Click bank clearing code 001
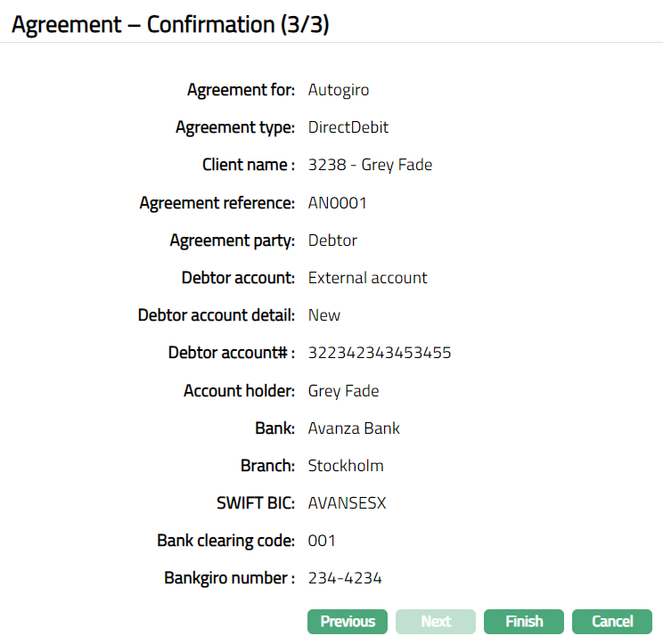 [x=322, y=541]
